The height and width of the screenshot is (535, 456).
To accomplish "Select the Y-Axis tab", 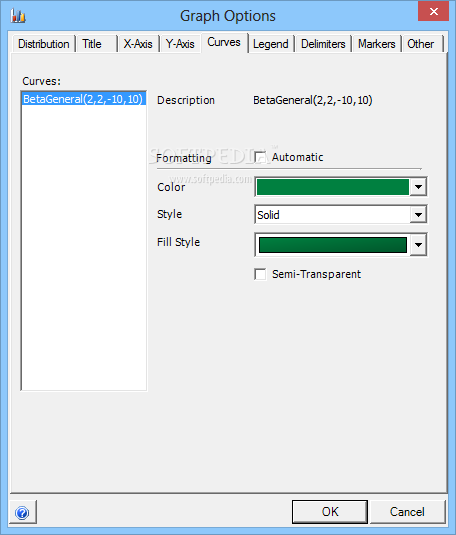I will click(180, 44).
